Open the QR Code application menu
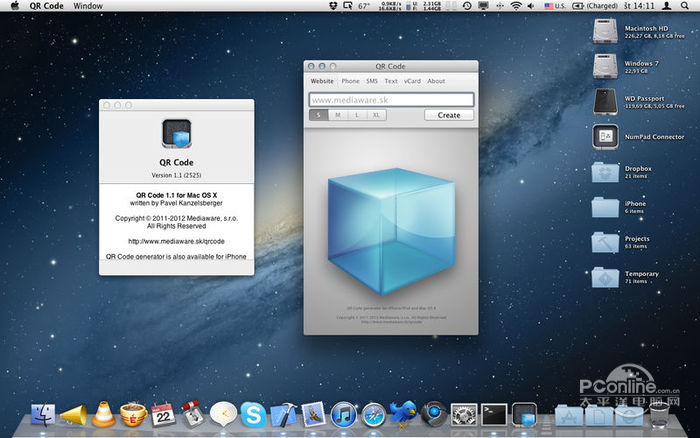Viewport: 700px width, 438px height. pos(48,6)
